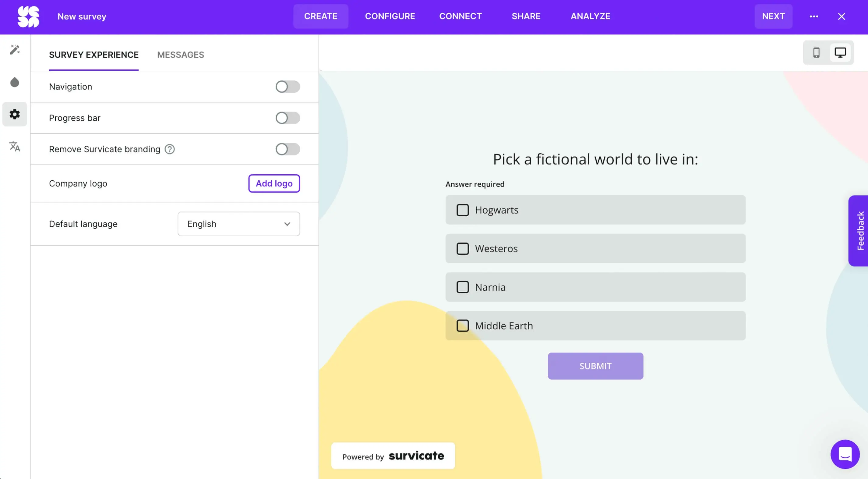Viewport: 868px width, 479px height.
Task: Close the survey editor
Action: point(842,16)
